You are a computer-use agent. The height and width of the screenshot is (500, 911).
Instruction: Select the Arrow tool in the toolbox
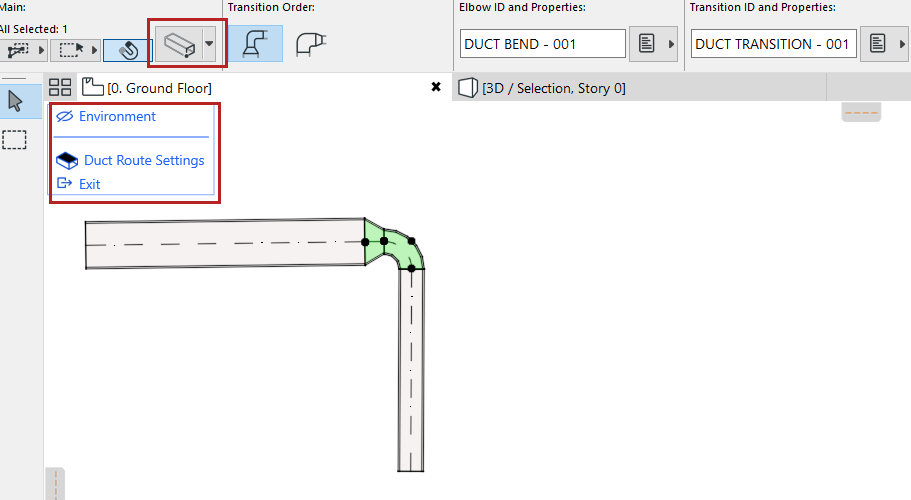[x=16, y=102]
